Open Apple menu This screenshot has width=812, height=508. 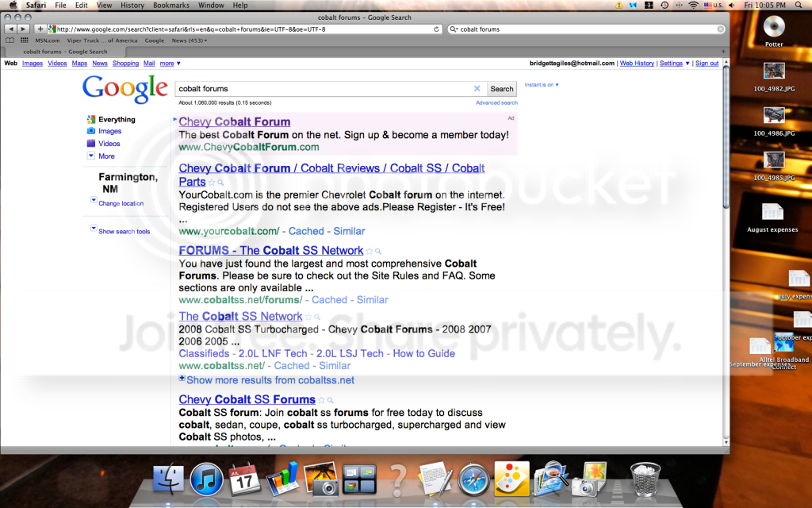click(13, 6)
